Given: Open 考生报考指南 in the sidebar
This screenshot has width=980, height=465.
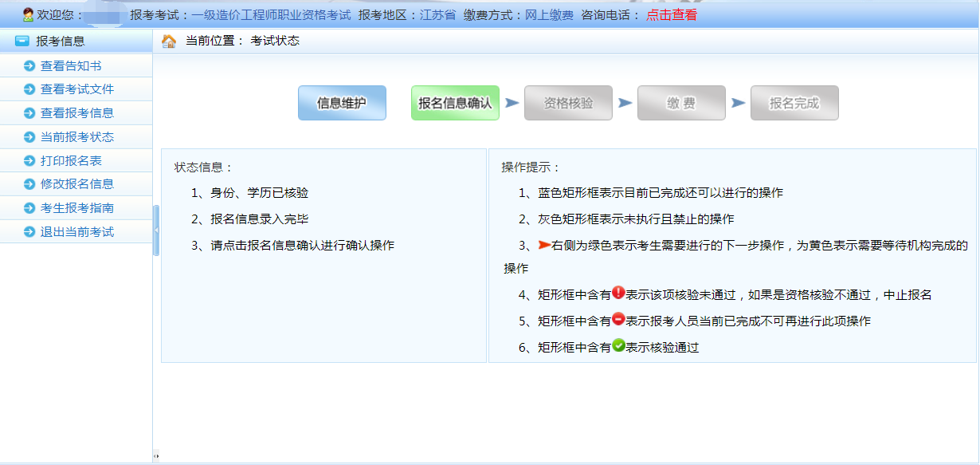Looking at the screenshot, I should (77, 208).
